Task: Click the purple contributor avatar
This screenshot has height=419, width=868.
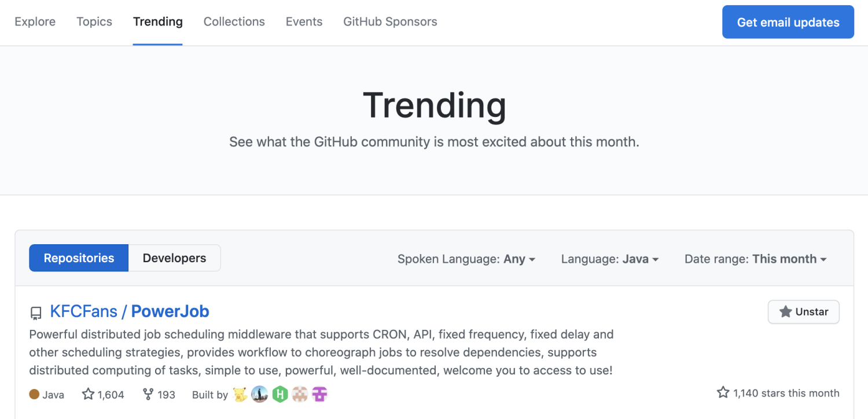Action: (x=320, y=395)
